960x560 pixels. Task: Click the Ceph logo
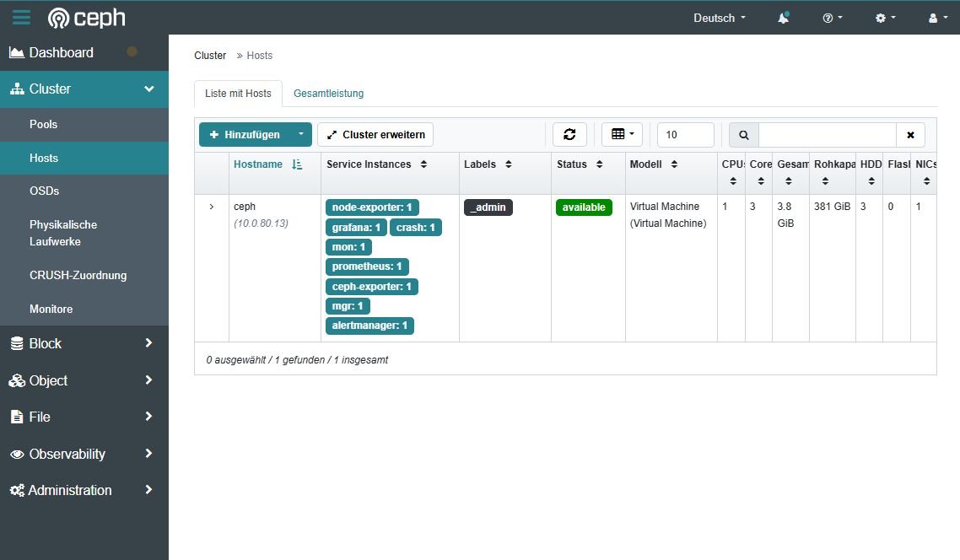(85, 18)
